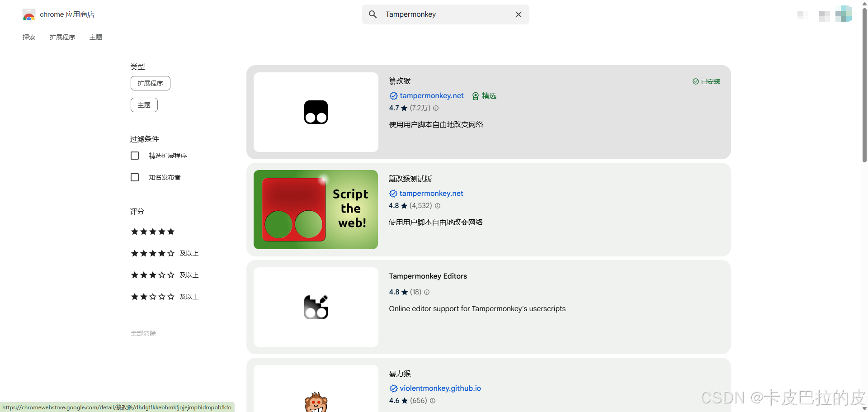868x412 pixels.
Task: Click rating info icon next to (656)
Action: 433,401
